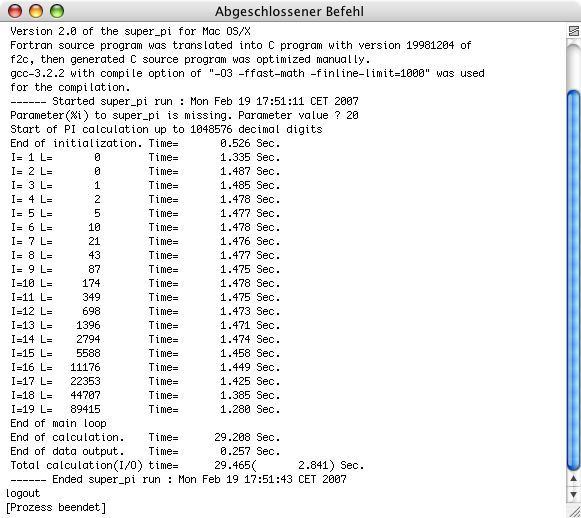Click the 'I= 3 L= 1' row
This screenshot has width=581, height=518.
(145, 185)
